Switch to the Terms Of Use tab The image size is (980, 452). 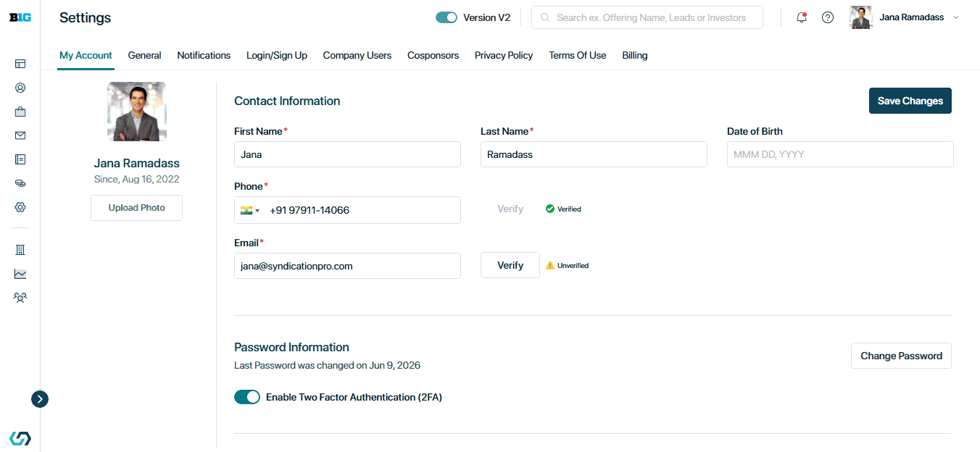tap(578, 55)
